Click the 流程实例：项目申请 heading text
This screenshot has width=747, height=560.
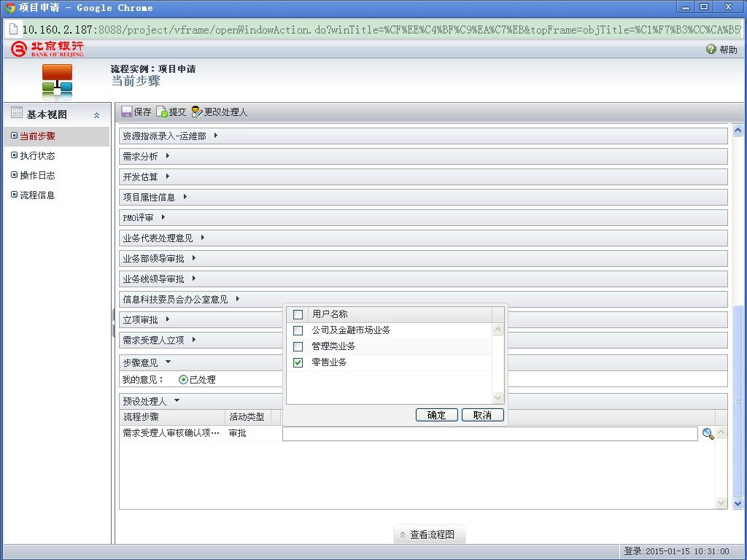tap(153, 69)
